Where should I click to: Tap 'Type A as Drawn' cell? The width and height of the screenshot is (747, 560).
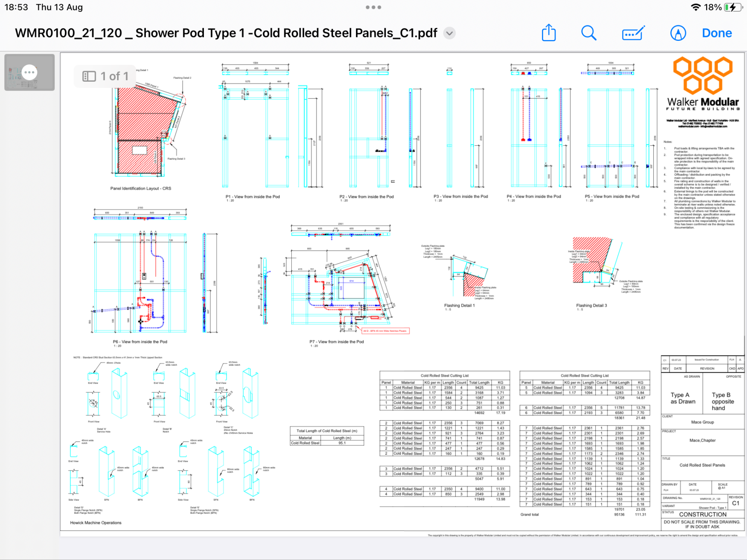coord(682,398)
